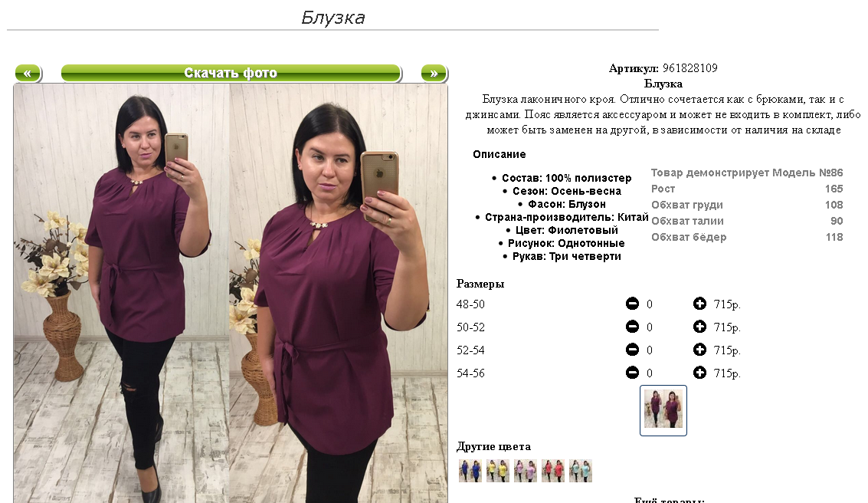
Task: Click the Скачать фото button
Action: coord(231,73)
